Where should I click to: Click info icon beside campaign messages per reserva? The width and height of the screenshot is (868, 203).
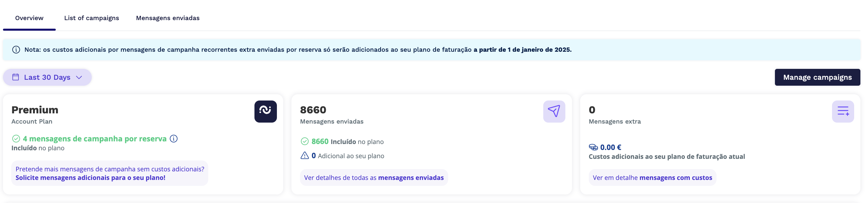click(x=174, y=139)
